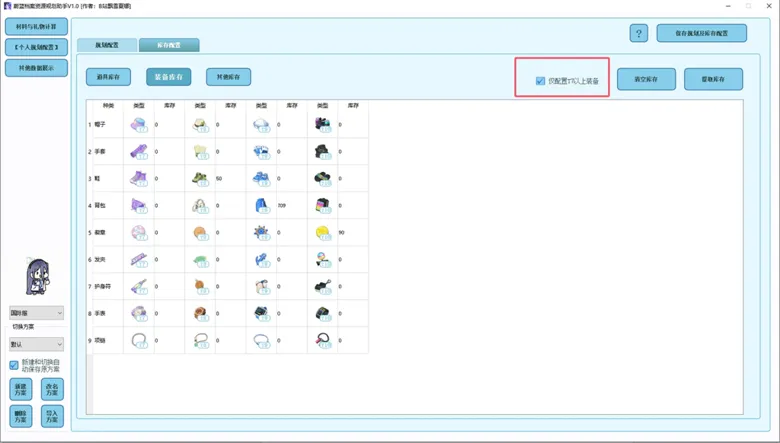Select the T10 black gloves icon
This screenshot has height=443, width=780.
[x=323, y=151]
